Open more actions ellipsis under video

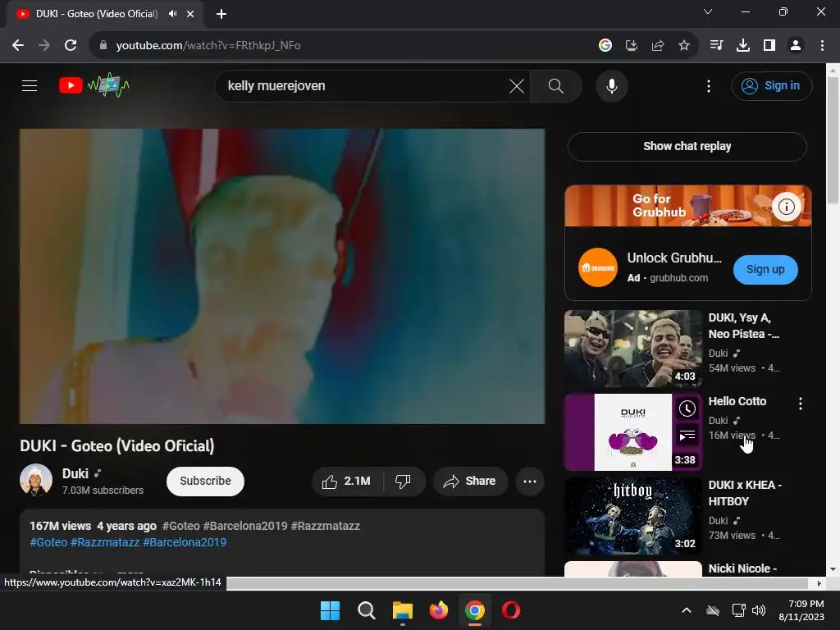529,481
